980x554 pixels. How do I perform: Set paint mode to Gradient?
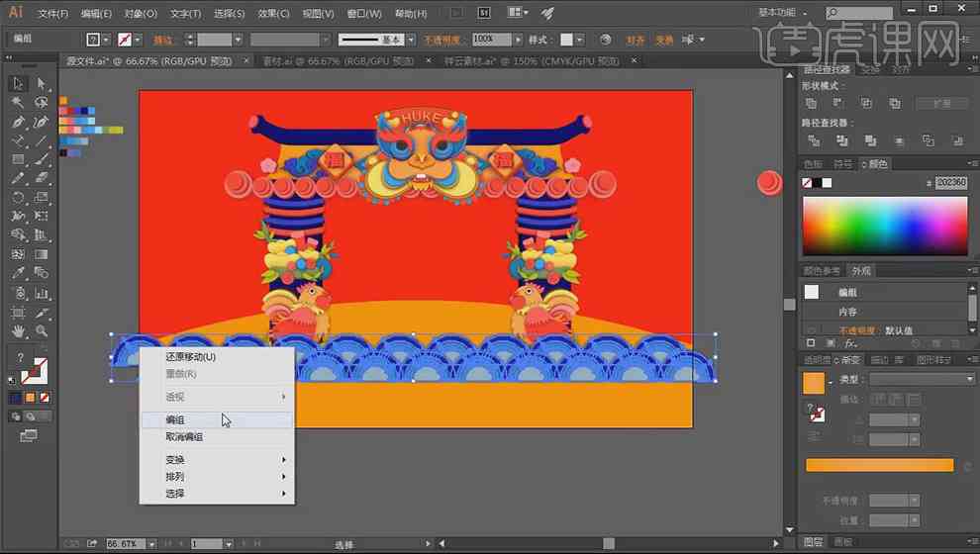click(30, 398)
